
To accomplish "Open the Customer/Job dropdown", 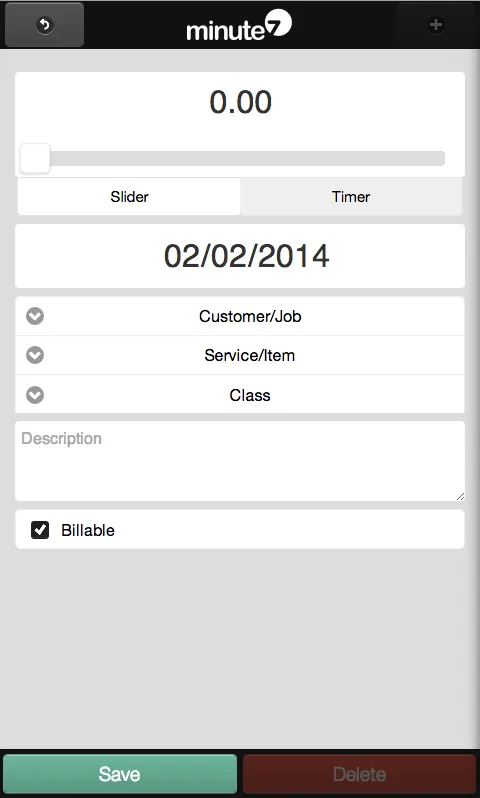I will tap(240, 316).
